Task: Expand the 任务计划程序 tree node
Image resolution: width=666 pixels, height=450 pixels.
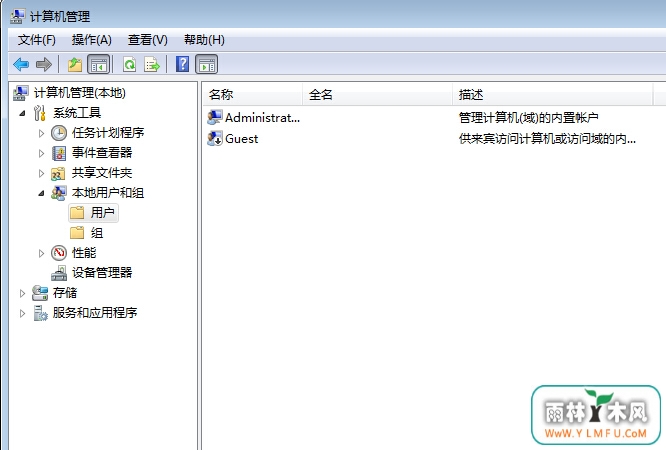Action: (x=41, y=133)
